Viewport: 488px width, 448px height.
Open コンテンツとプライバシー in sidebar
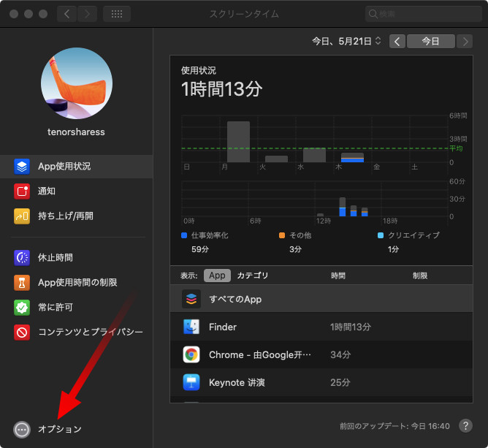click(91, 333)
